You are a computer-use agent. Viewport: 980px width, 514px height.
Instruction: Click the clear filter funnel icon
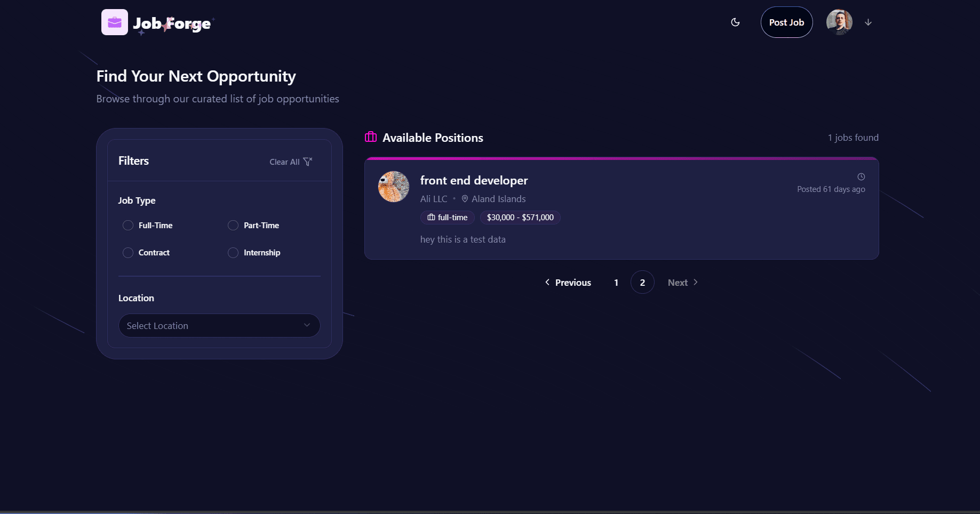pyautogui.click(x=307, y=162)
